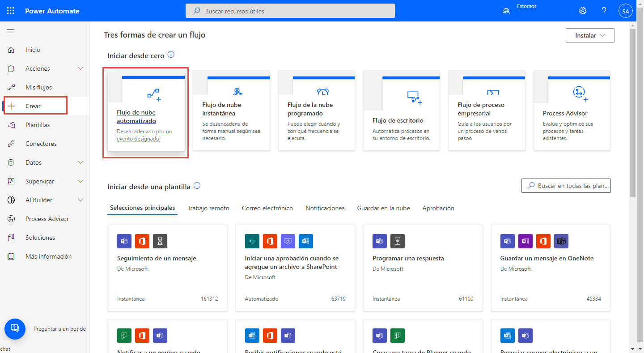
Task: Open Soluciones in the sidebar
Action: coord(45,238)
